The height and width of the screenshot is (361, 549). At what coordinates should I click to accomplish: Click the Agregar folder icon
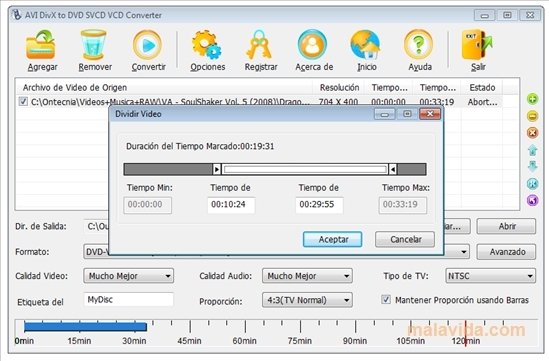point(41,44)
